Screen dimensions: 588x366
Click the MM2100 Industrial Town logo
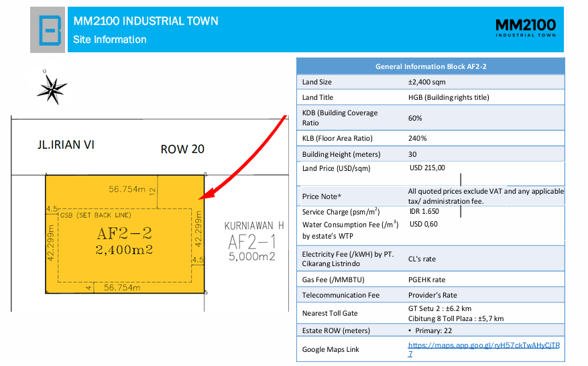pos(526,28)
